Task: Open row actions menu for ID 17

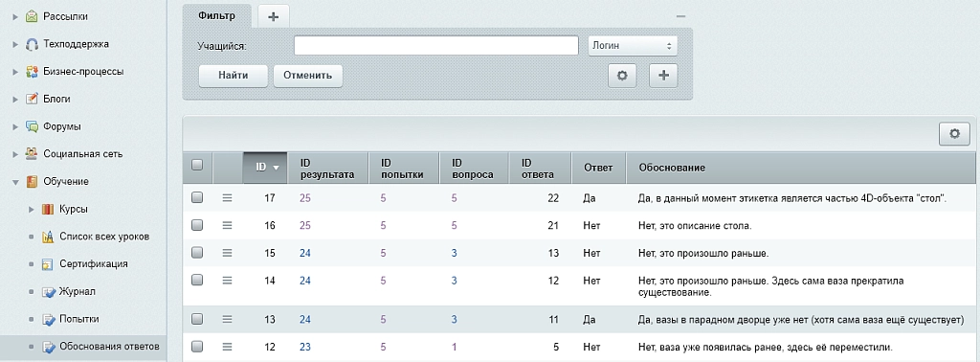Action: [228, 197]
